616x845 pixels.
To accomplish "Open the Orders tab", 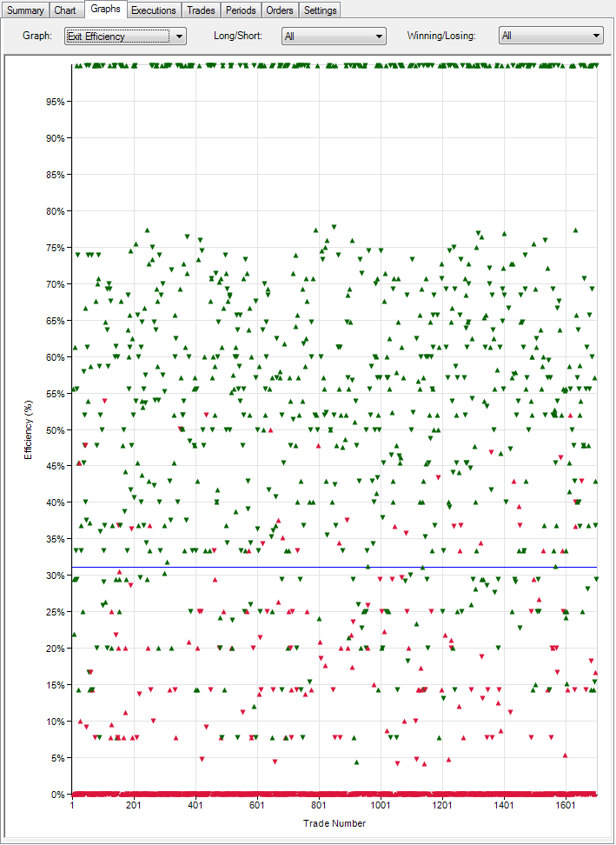I will [x=280, y=10].
